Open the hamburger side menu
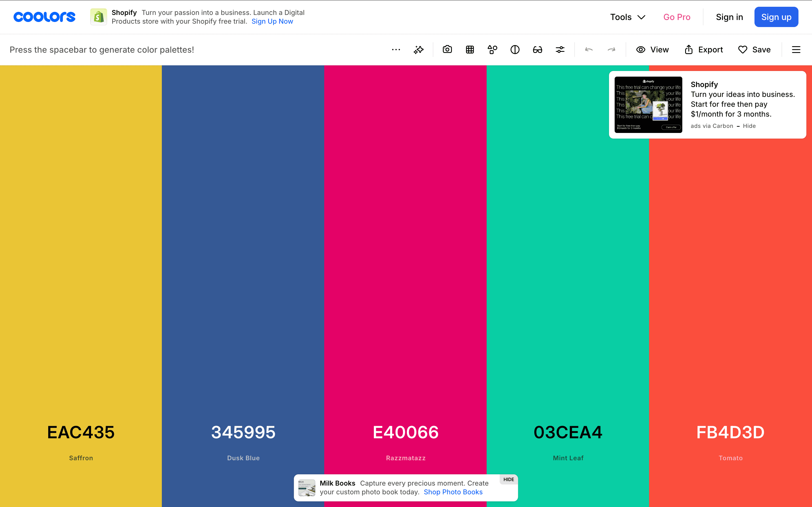The width and height of the screenshot is (812, 507). coord(796,50)
